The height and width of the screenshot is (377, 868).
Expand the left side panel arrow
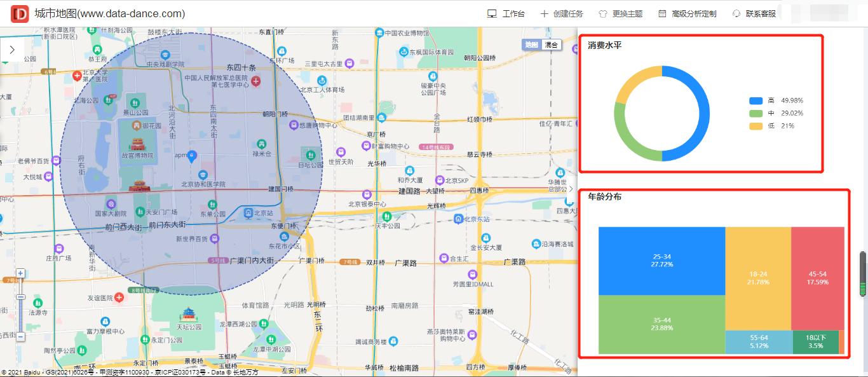[11, 48]
